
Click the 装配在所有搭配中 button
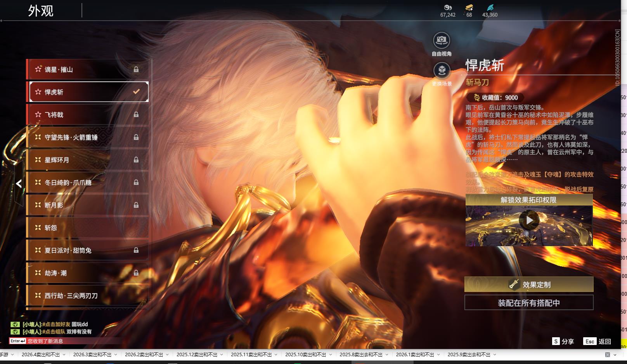click(528, 303)
